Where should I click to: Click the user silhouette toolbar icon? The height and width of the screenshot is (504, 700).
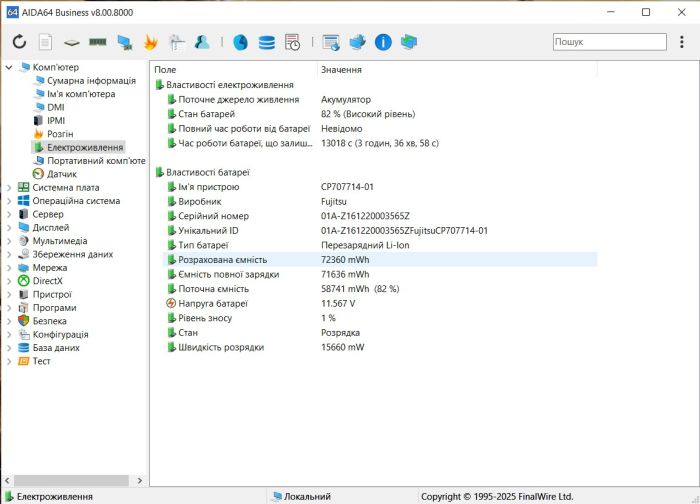202,42
